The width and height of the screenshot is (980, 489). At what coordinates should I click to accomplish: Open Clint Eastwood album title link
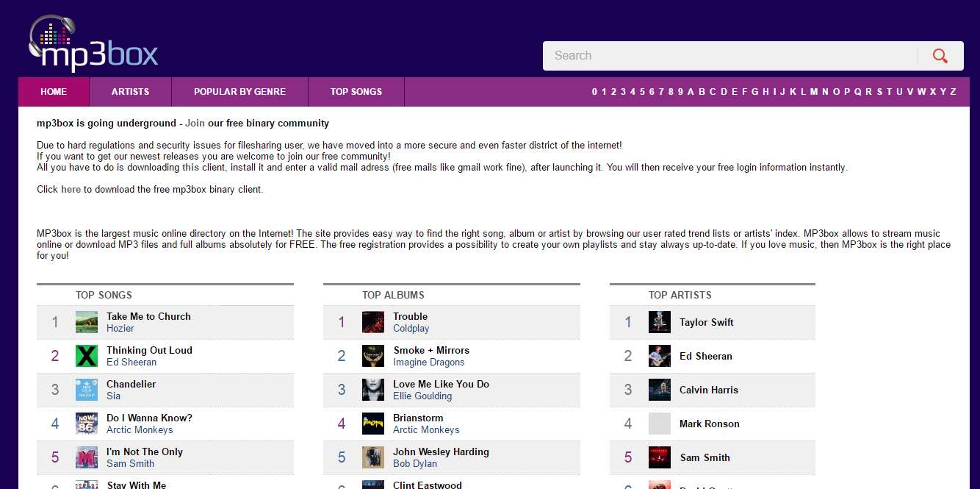click(x=428, y=485)
